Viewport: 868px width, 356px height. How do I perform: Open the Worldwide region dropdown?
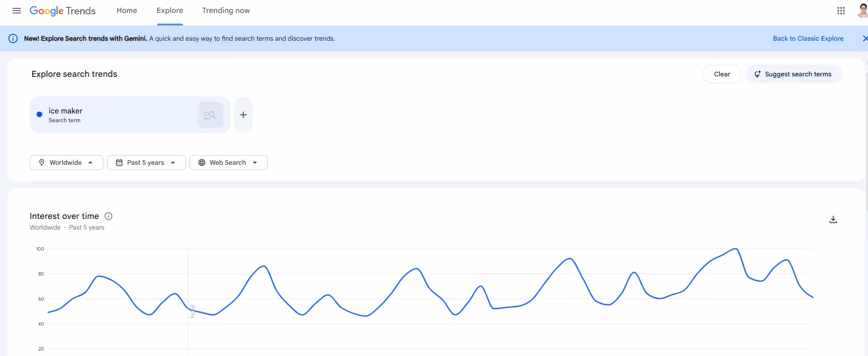66,162
